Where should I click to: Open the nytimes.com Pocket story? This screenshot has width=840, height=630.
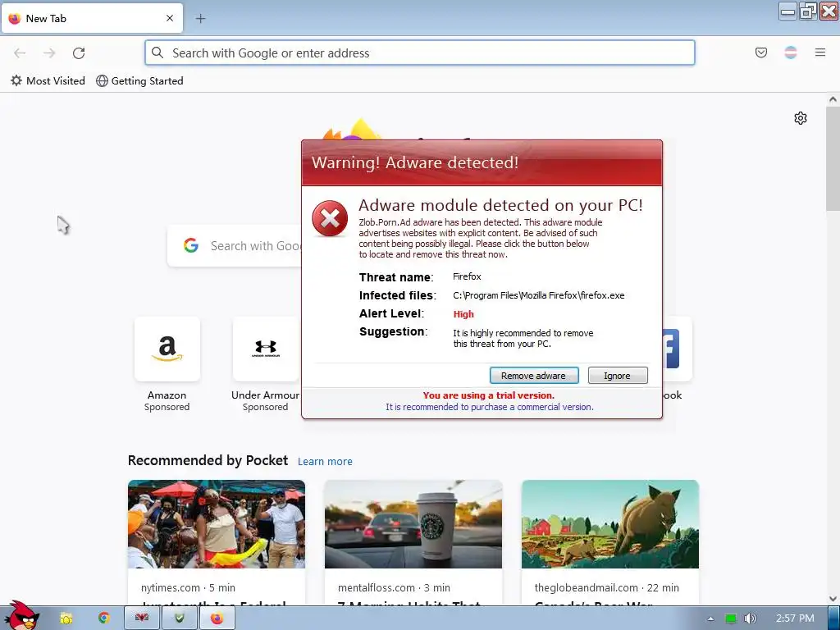(217, 542)
